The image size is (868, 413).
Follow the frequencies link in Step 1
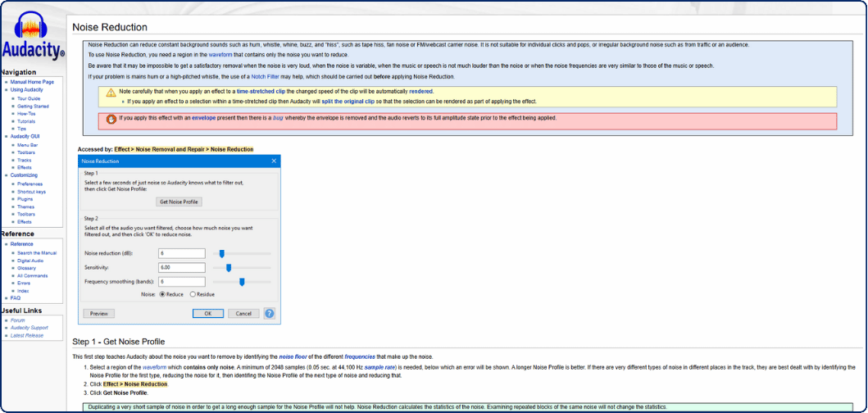point(360,356)
